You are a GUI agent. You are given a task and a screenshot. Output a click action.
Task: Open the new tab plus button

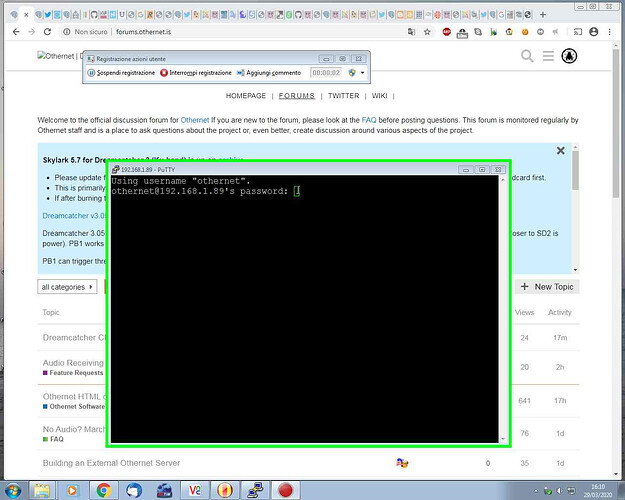[x=542, y=15]
